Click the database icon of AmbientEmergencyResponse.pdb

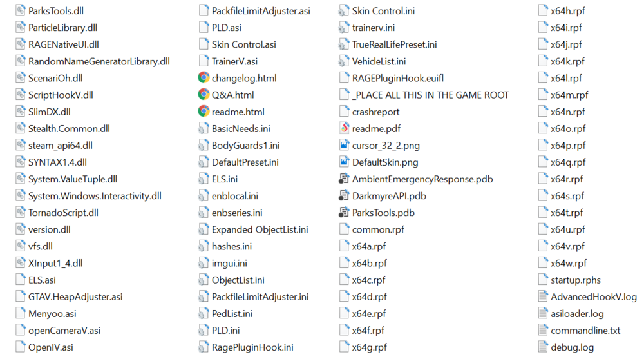[x=344, y=179]
